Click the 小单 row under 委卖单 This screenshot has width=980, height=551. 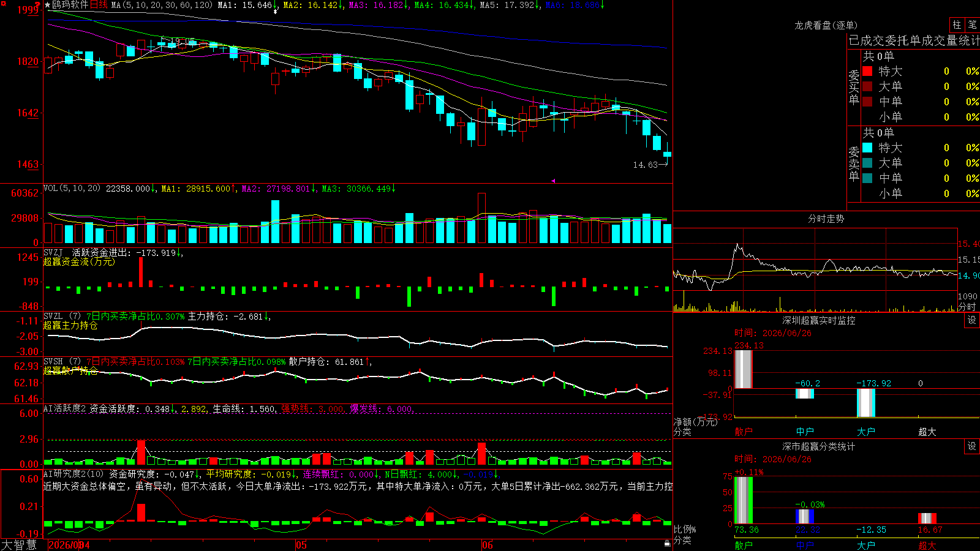(921, 193)
